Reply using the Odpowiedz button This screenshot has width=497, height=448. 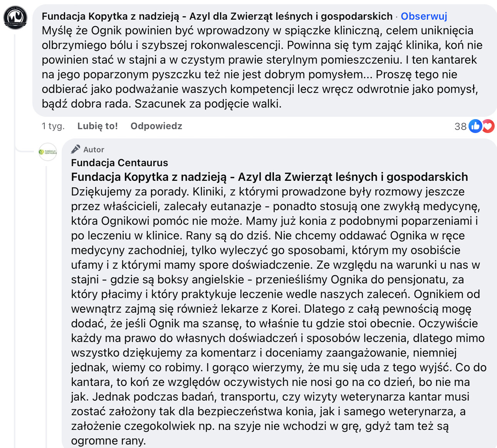156,126
